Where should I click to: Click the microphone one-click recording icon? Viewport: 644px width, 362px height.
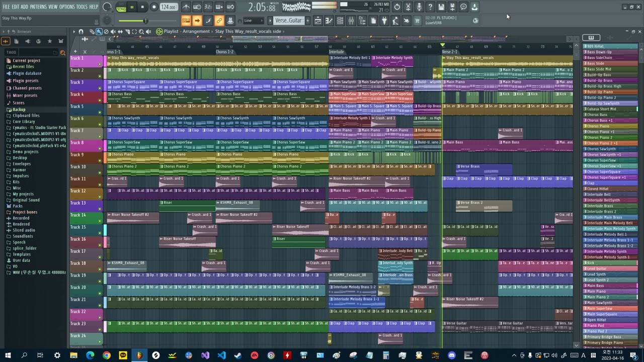(419, 7)
